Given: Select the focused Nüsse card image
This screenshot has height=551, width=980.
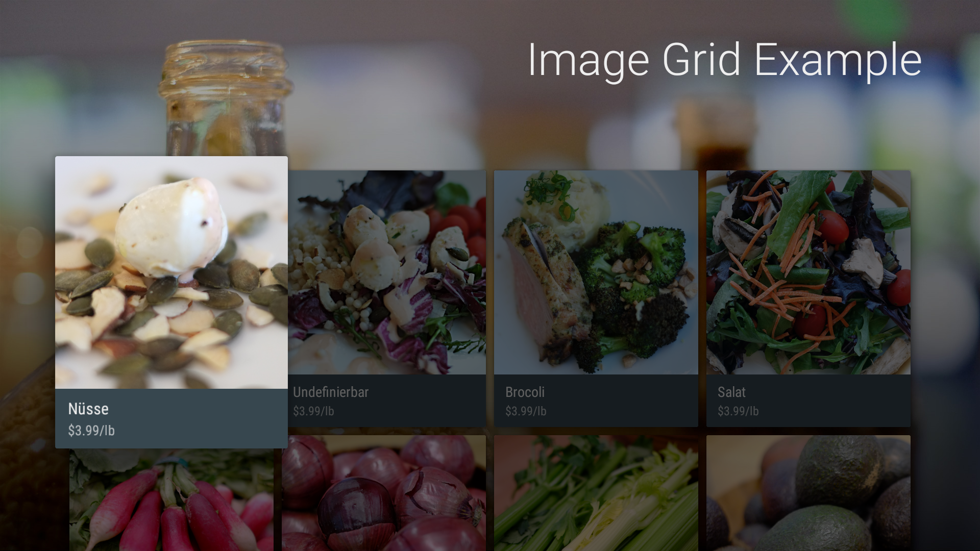Looking at the screenshot, I should pyautogui.click(x=171, y=272).
